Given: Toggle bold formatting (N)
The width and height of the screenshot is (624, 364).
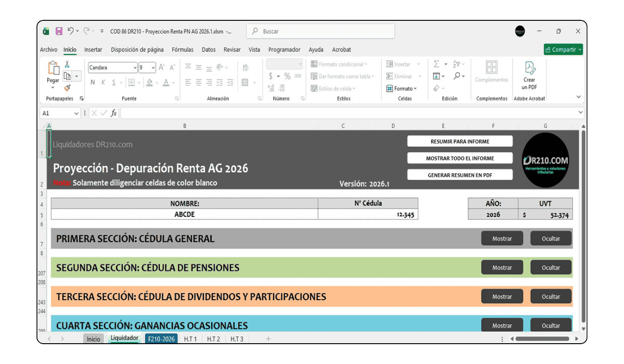Looking at the screenshot, I should (x=92, y=83).
